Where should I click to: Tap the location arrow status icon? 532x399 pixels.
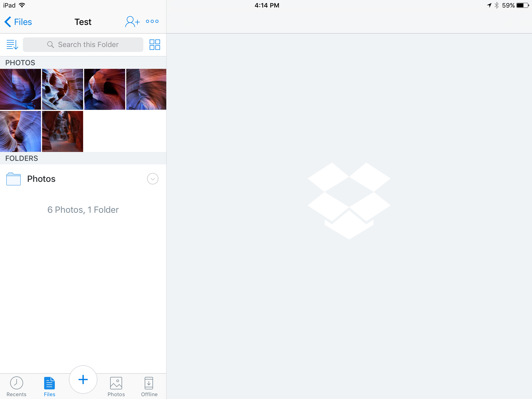(x=489, y=5)
